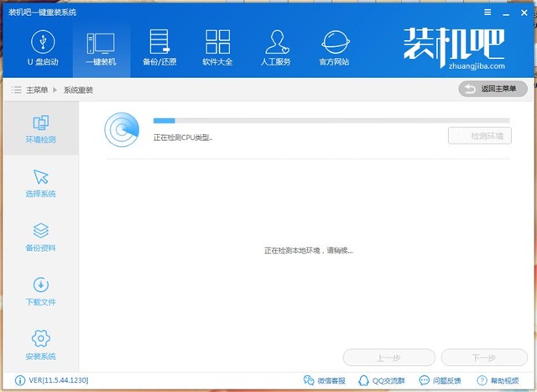Click the 上一步 previous button
Viewport: 537px width, 392px height.
pos(389,358)
